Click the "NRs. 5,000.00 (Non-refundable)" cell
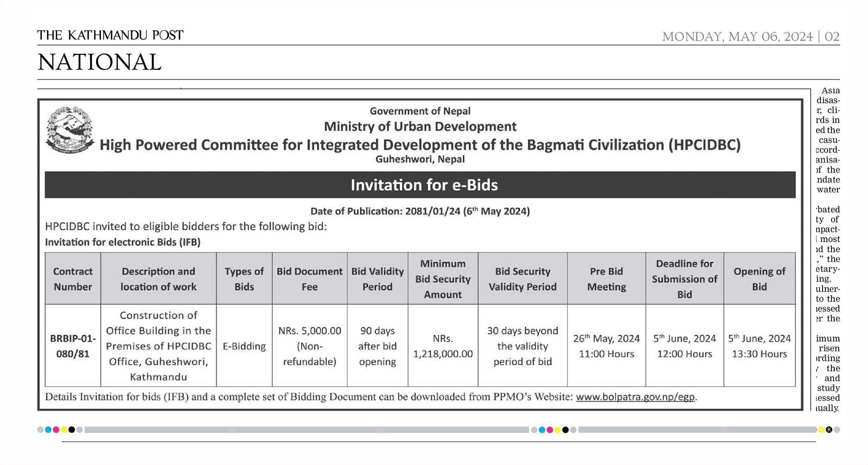Viewport: 868px width, 465px height. click(x=309, y=346)
